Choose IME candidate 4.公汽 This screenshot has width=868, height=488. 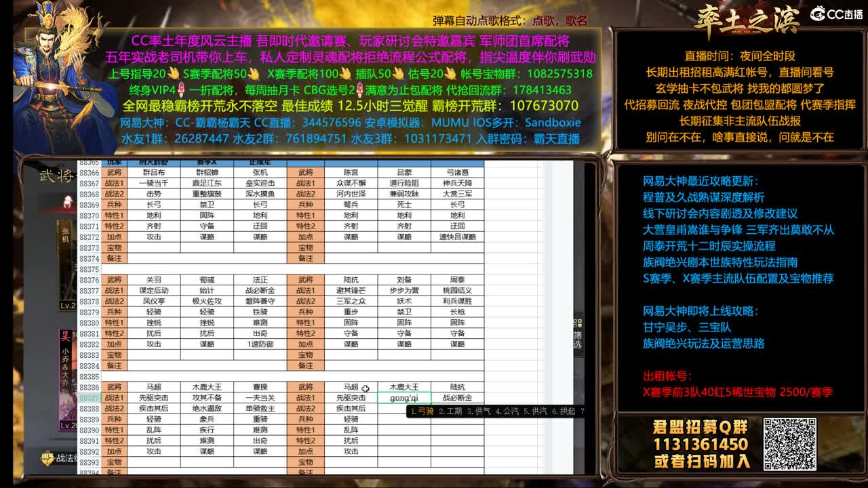coord(507,411)
